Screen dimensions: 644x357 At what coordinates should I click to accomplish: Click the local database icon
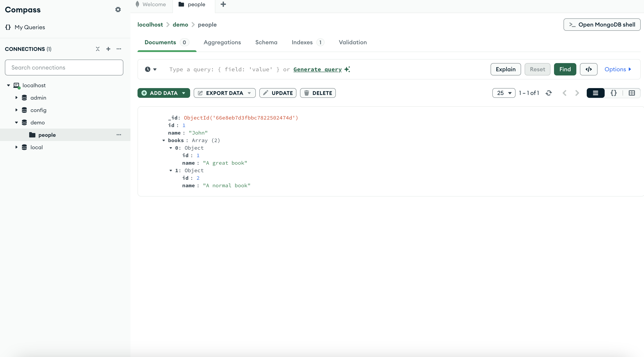point(24,147)
